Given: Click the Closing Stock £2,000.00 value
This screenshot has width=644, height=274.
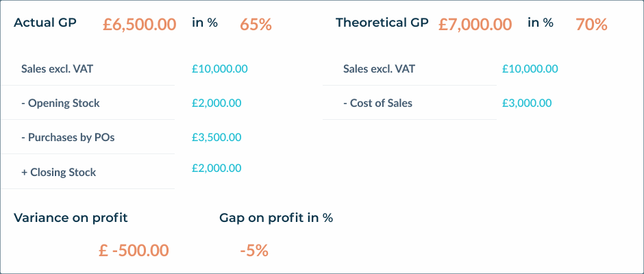Looking at the screenshot, I should pyautogui.click(x=216, y=169).
